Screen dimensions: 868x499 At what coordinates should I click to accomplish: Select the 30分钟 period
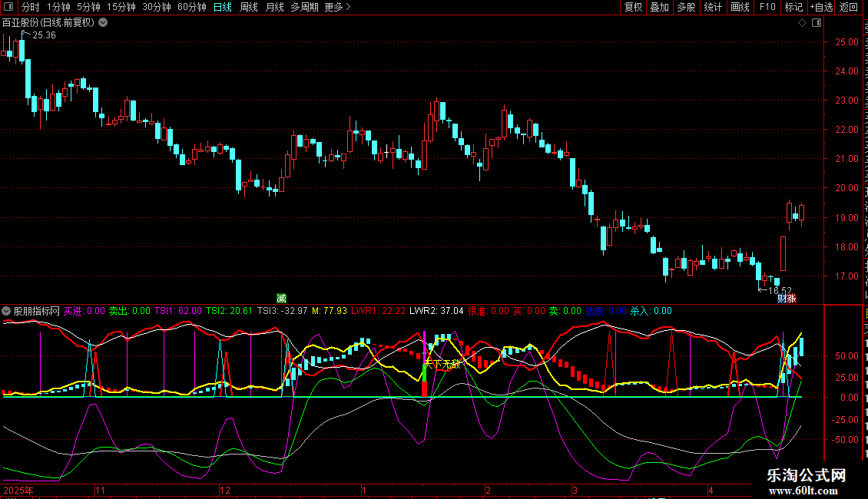(157, 7)
